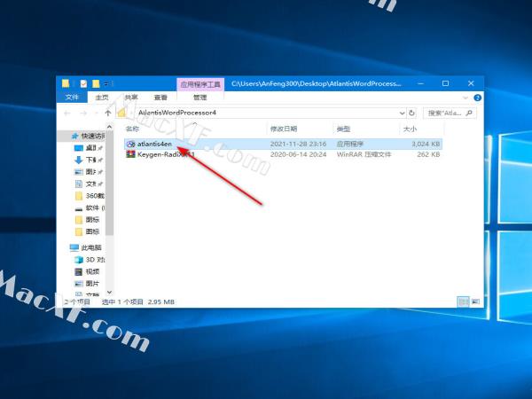Go up one folder level arrow
The width and height of the screenshot is (532, 399).
(108, 113)
